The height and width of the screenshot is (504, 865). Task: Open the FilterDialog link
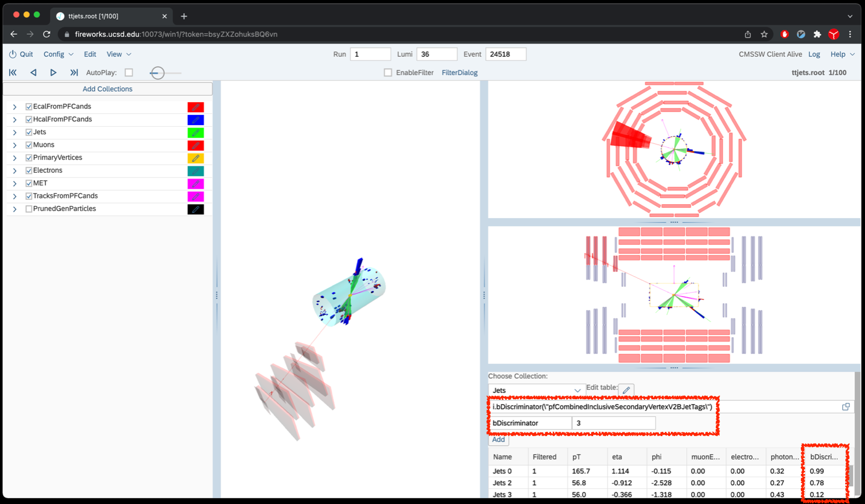pos(460,73)
